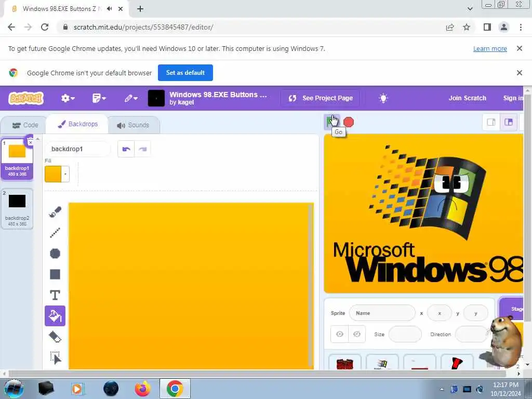Open the tab search chevron
Screen dimensions: 532x399
(470, 9)
